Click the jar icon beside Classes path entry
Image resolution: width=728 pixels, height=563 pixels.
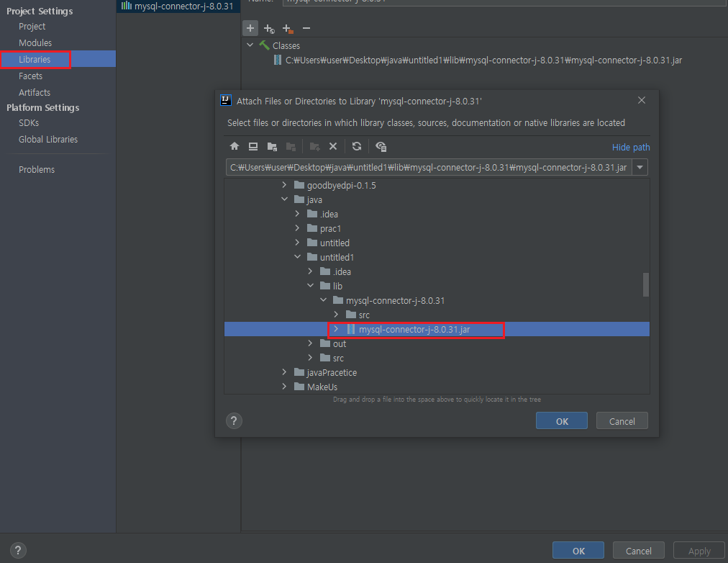point(278,60)
